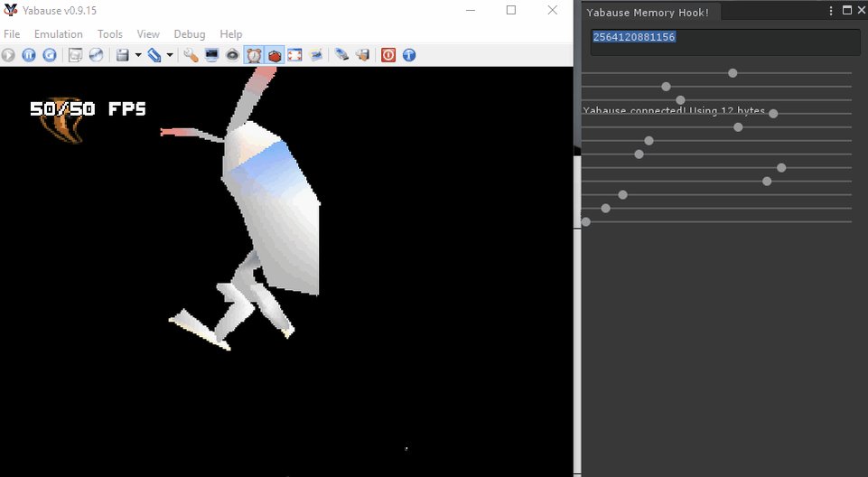Click the monitor Layer toolbar icon
The width and height of the screenshot is (868, 477).
212,55
